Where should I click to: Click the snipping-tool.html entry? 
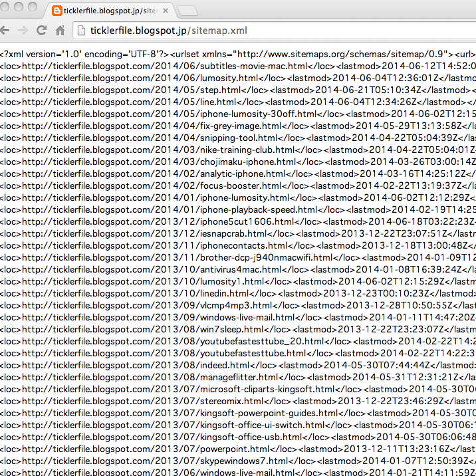point(238,138)
